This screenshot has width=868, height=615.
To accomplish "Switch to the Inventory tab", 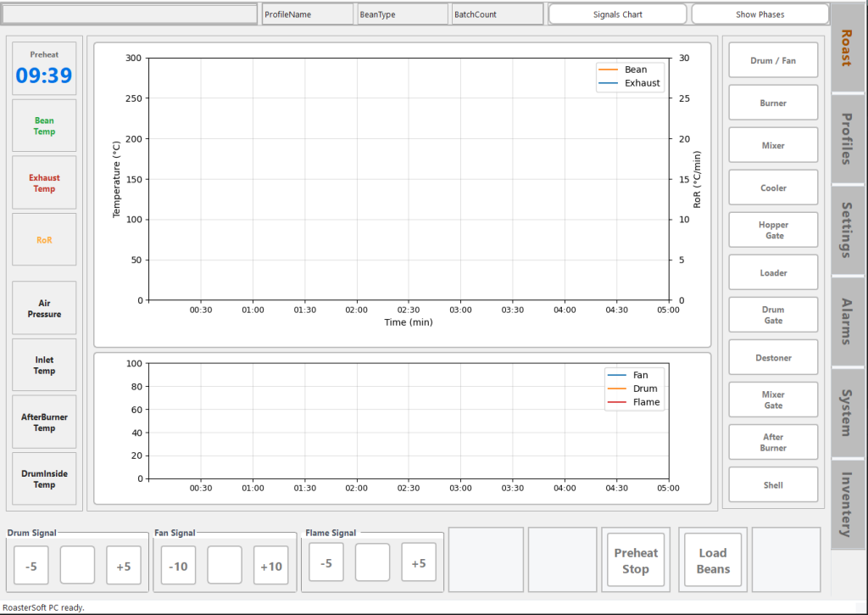I will click(x=847, y=504).
